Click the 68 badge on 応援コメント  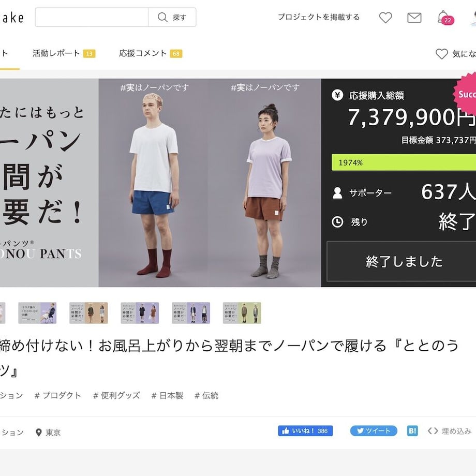click(x=176, y=54)
